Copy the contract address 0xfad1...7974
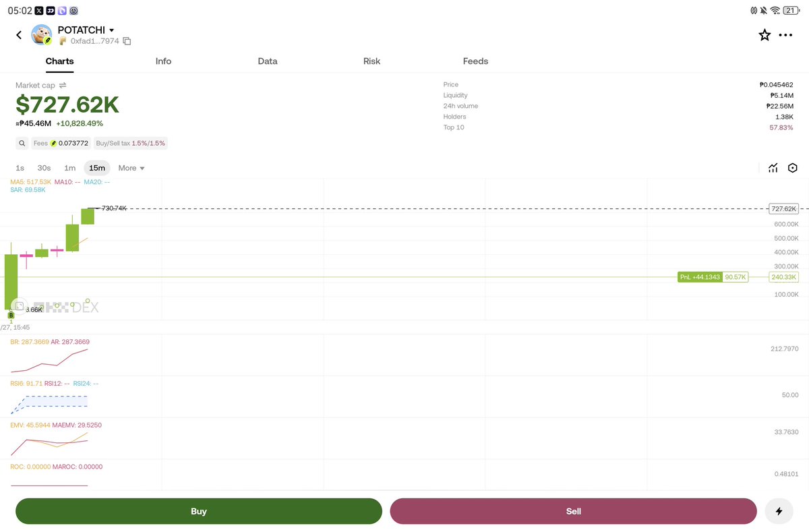Viewport: 809px width, 532px height. pos(127,41)
